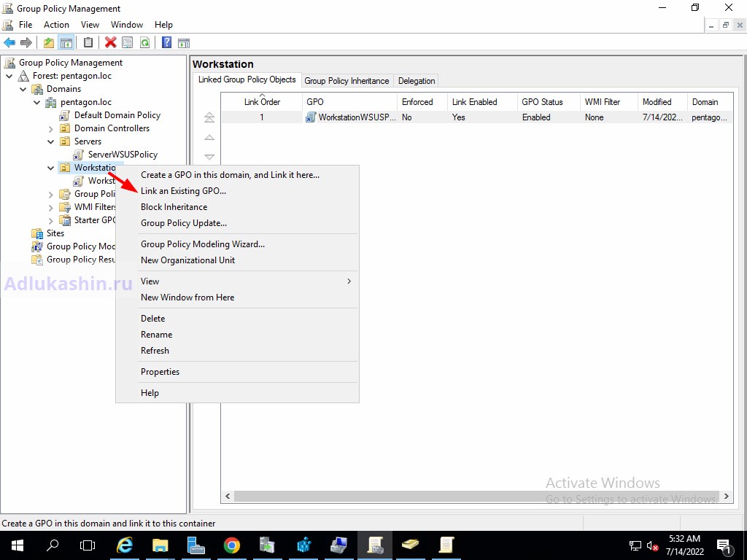Select the Default Domain Policy tree item

pyautogui.click(x=117, y=115)
